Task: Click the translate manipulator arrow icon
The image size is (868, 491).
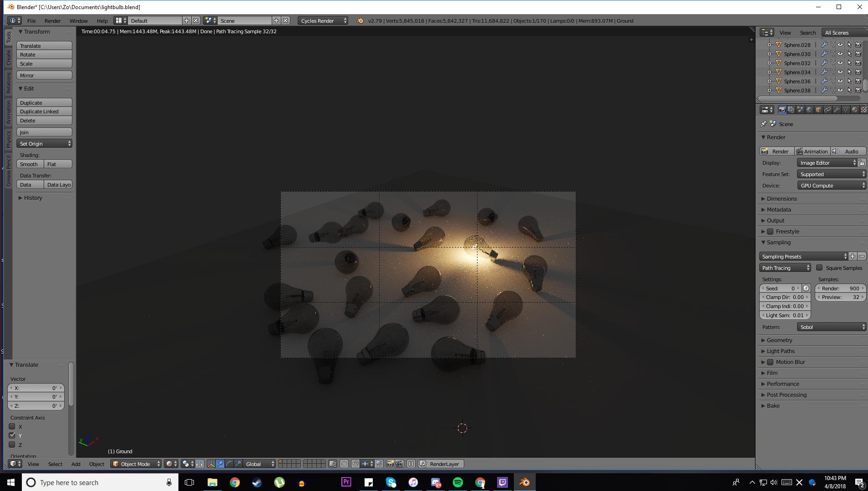Action: (x=220, y=464)
